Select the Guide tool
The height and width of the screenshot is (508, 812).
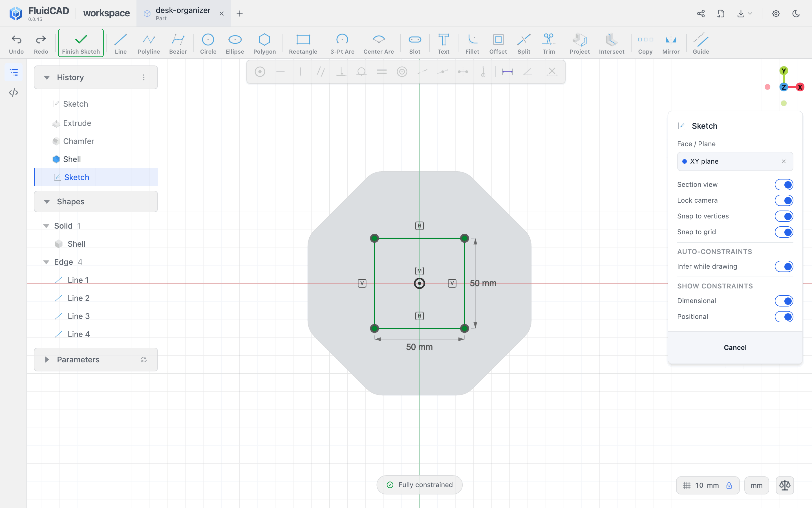701,43
